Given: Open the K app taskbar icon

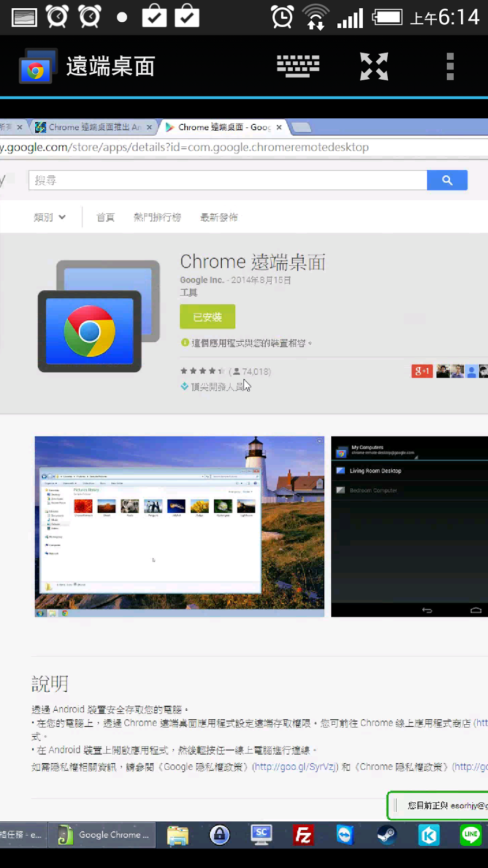Looking at the screenshot, I should 429,835.
